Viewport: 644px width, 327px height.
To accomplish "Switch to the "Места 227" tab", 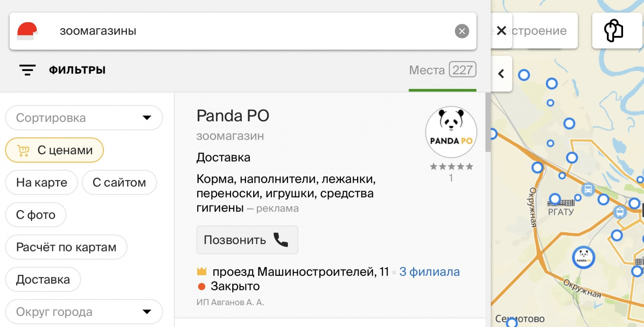I will [442, 70].
